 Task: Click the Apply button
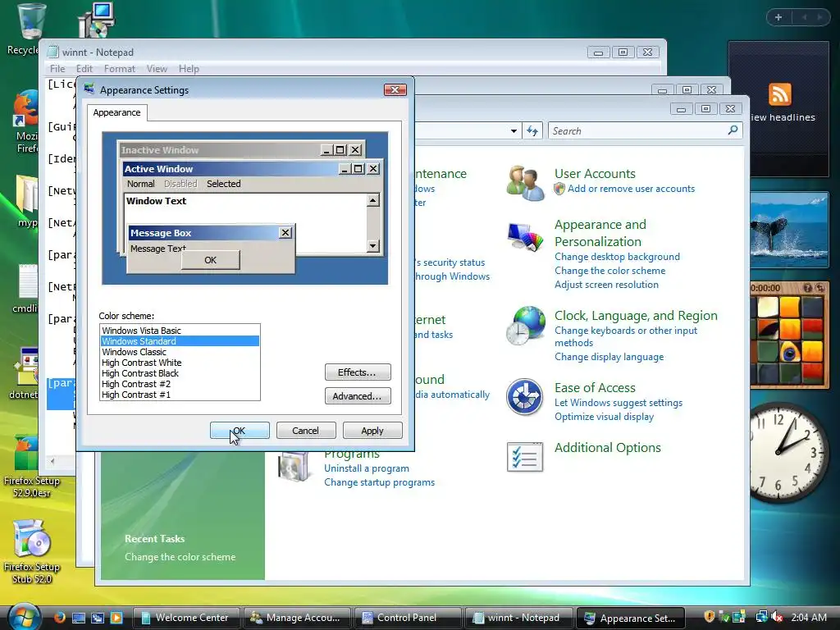372,430
